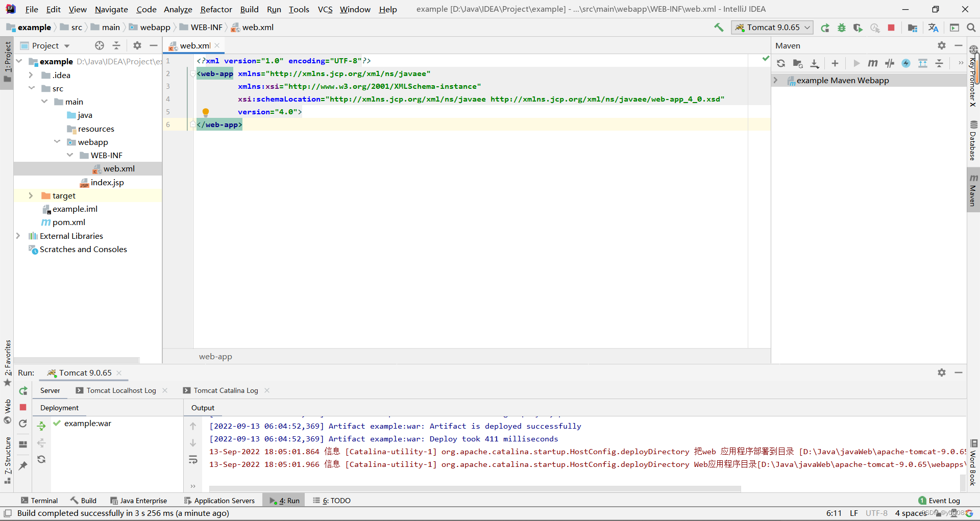Show more Maven toolbar actions chevron
The width and height of the screenshot is (980, 521).
pyautogui.click(x=961, y=63)
